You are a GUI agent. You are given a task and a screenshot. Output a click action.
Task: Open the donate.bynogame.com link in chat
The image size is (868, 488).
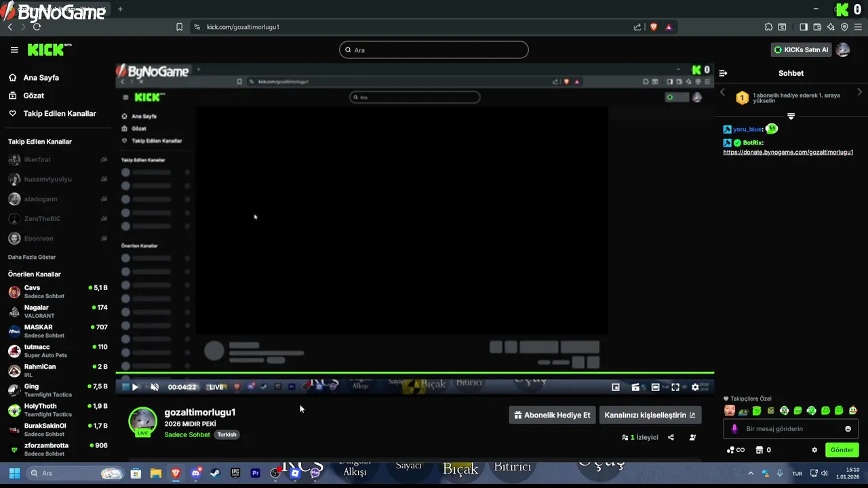click(788, 152)
